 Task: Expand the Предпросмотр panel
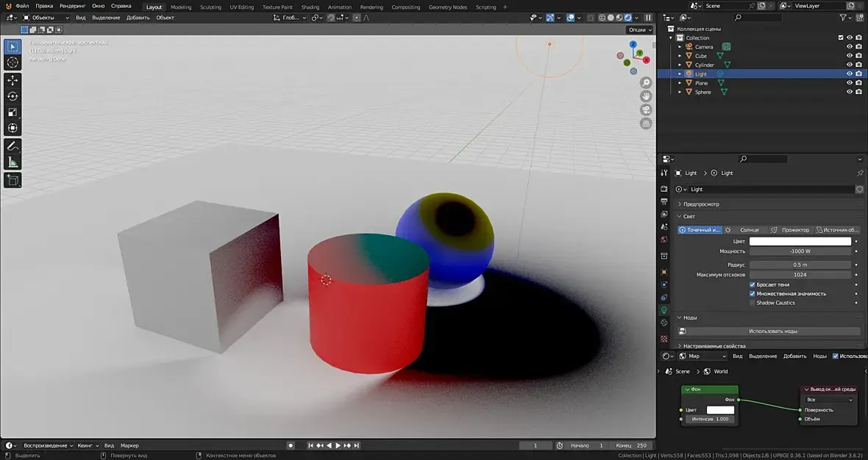[x=701, y=204]
